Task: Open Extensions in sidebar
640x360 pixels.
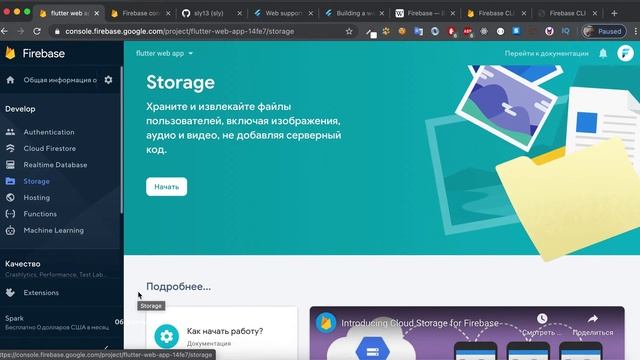Action: point(41,293)
